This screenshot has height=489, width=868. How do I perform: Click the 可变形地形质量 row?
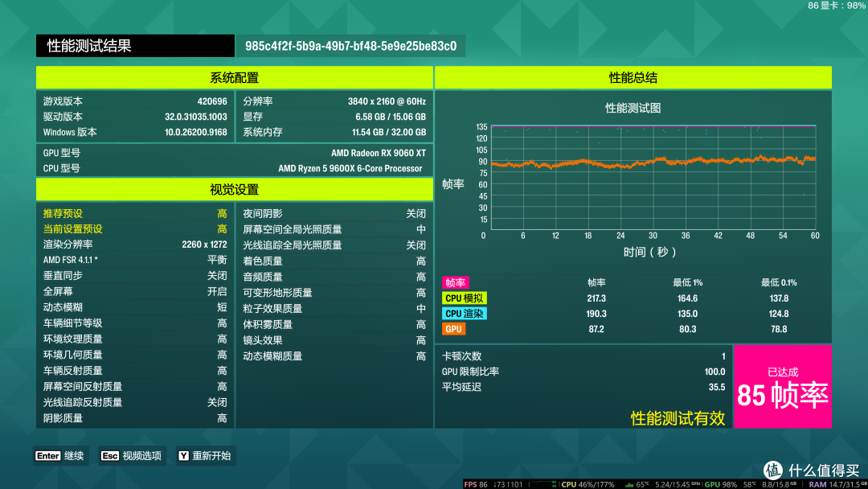[x=334, y=293]
